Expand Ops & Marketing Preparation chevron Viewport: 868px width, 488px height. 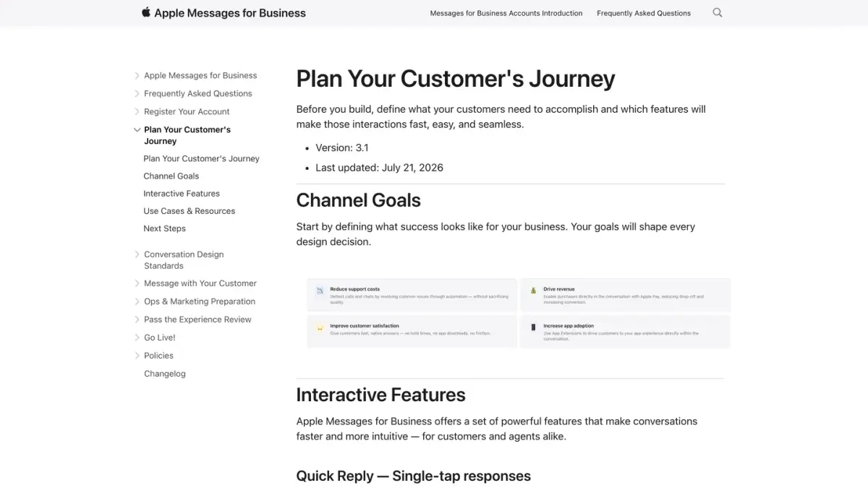pyautogui.click(x=137, y=301)
